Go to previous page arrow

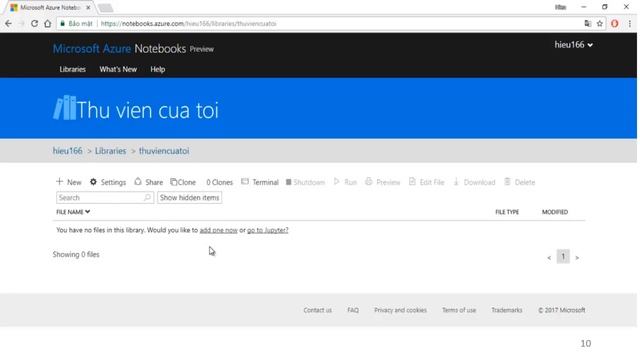pyautogui.click(x=549, y=258)
